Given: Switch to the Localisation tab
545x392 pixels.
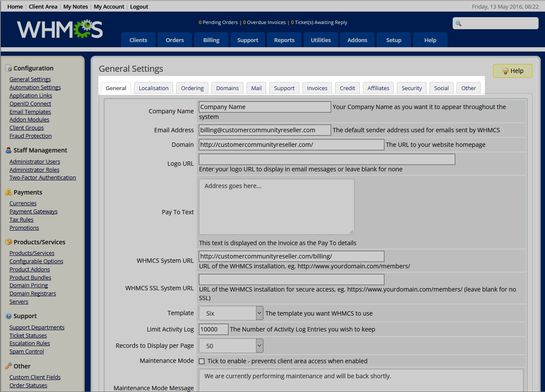Looking at the screenshot, I should click(153, 88).
